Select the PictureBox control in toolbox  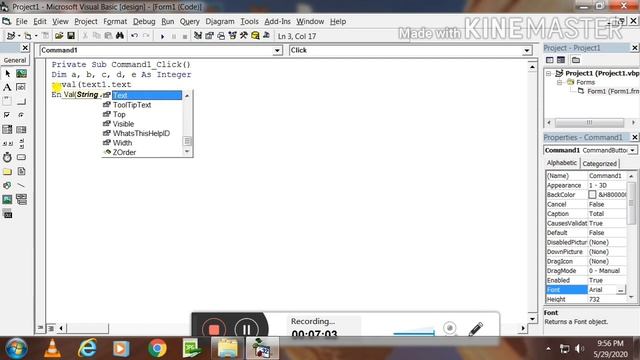coord(21,73)
